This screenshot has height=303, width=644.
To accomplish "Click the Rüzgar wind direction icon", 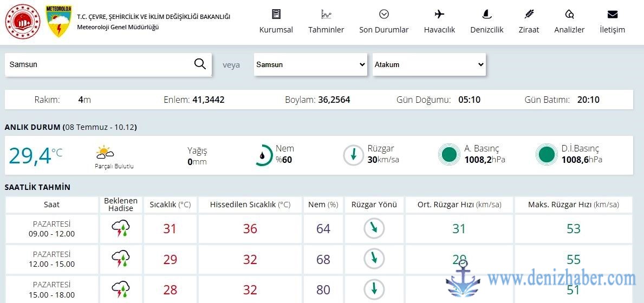I will coord(353,155).
